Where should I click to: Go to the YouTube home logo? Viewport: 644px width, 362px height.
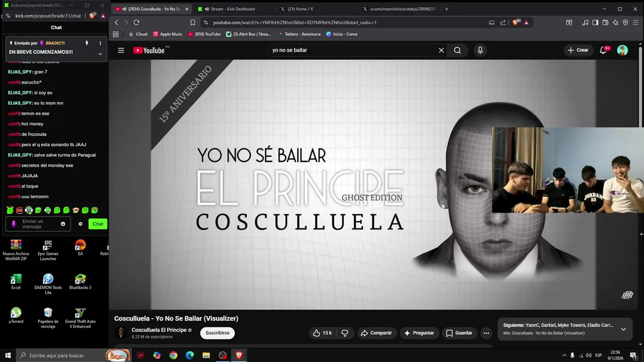pyautogui.click(x=149, y=50)
